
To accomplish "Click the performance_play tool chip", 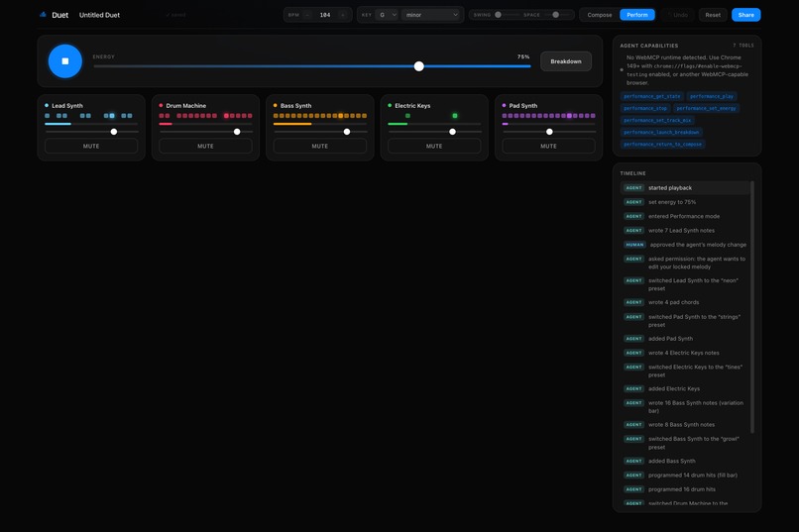I will point(712,96).
